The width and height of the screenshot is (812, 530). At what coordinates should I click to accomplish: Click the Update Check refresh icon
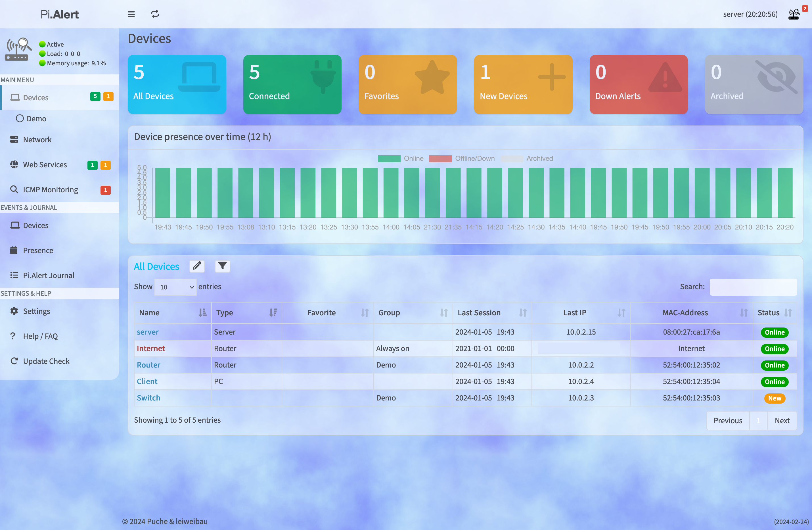pyautogui.click(x=14, y=361)
